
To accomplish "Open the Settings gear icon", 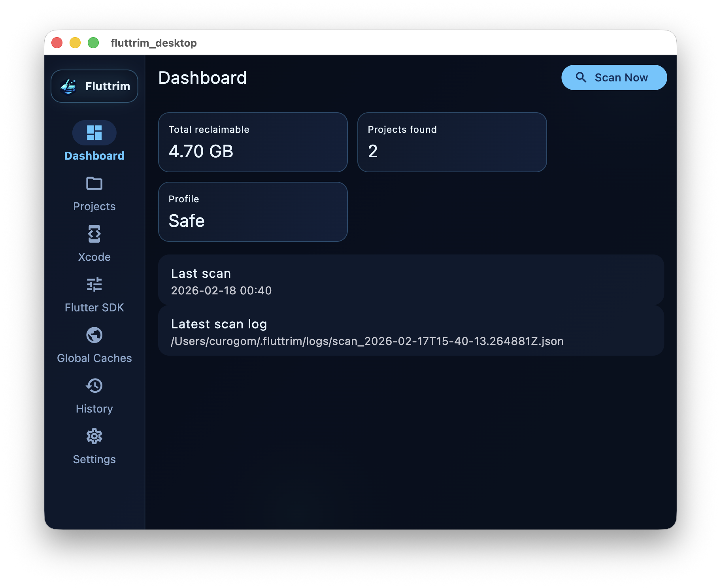I will tap(94, 436).
